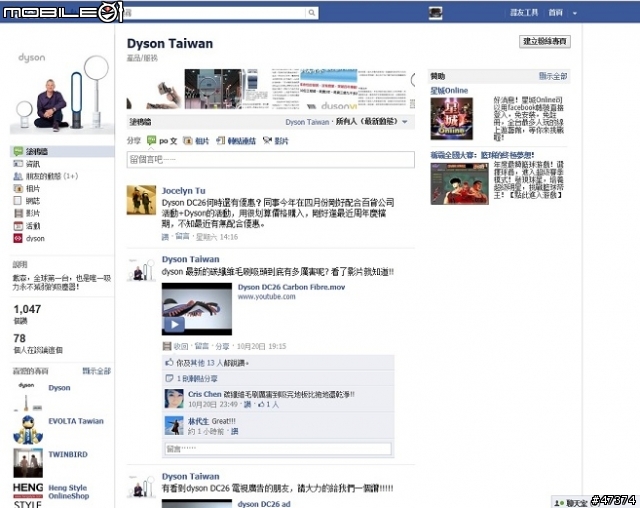Click the Dyson Taiwan profile picture

pos(62,92)
